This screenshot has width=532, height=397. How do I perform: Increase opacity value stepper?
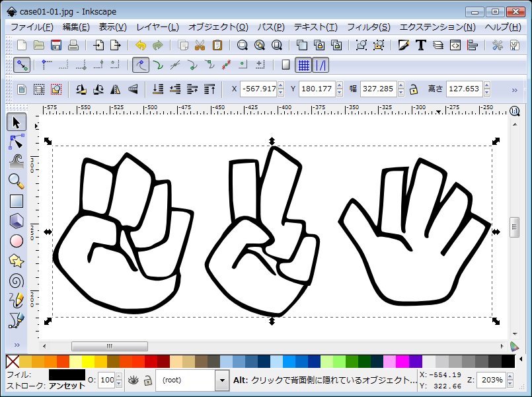point(119,376)
